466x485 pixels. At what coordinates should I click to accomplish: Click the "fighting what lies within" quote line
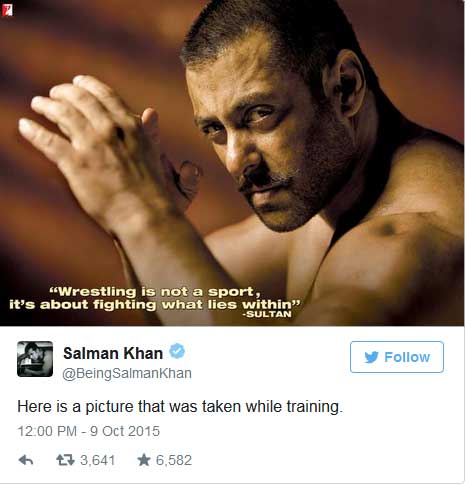pos(155,304)
